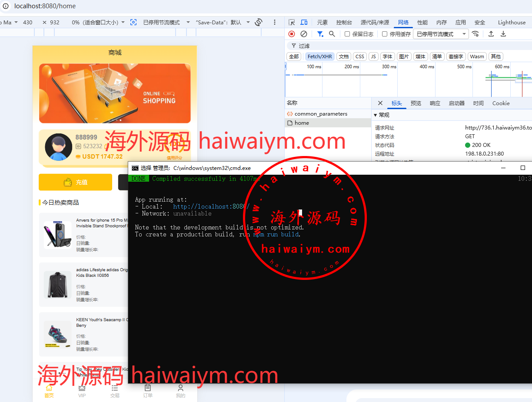532x402 pixels.
Task: Click the capture screenshot frame icon
Action: 133,22
